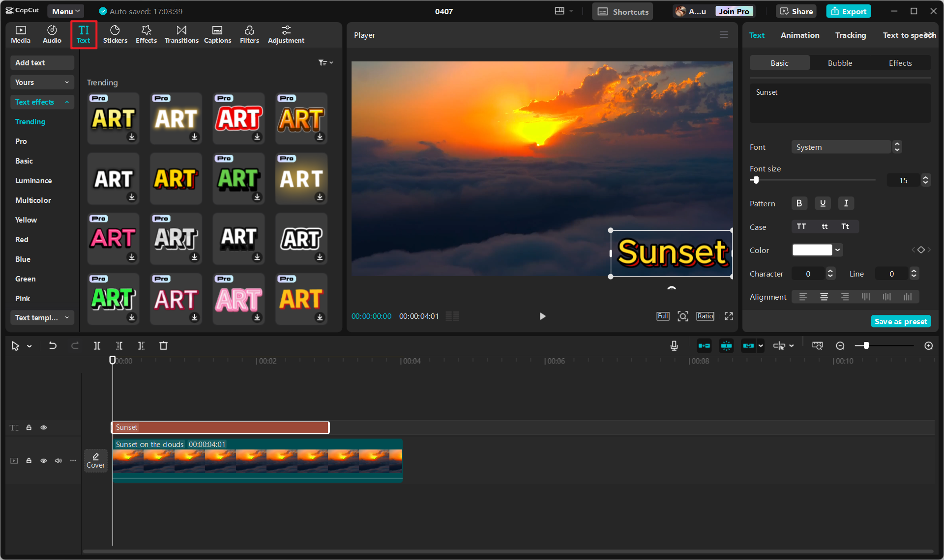Viewport: 944px width, 560px height.
Task: Click the Save as preset button
Action: click(901, 322)
